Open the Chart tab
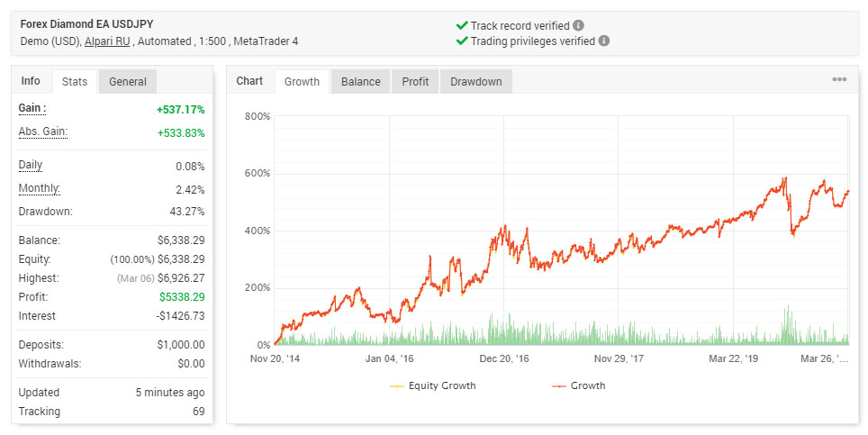This screenshot has width=868, height=435. 249,81
